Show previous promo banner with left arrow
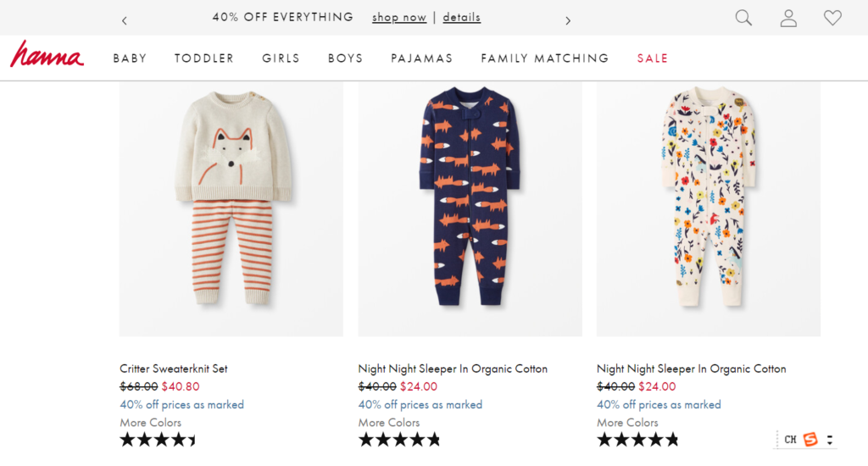Screen dimensions: 868x466 (x=125, y=20)
